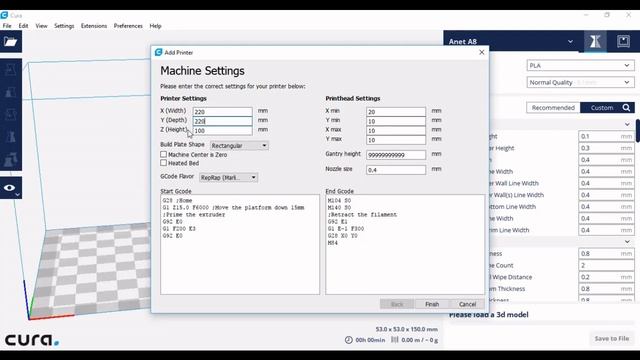Image resolution: width=640 pixels, height=360 pixels.
Task: Open Build Plate Shape dropdown
Action: coord(239,145)
